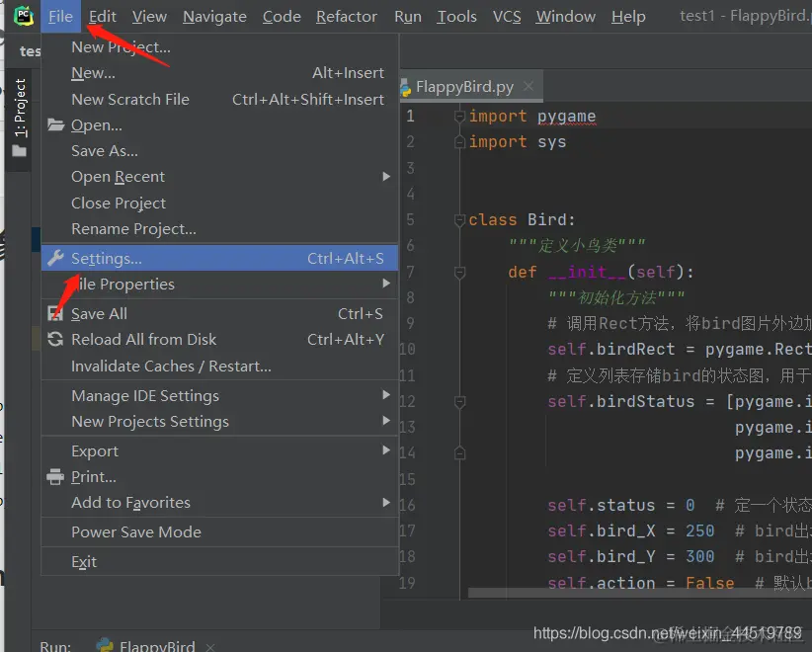Choose Reload All from Disk entry
This screenshot has width=812, height=652.
219,339
